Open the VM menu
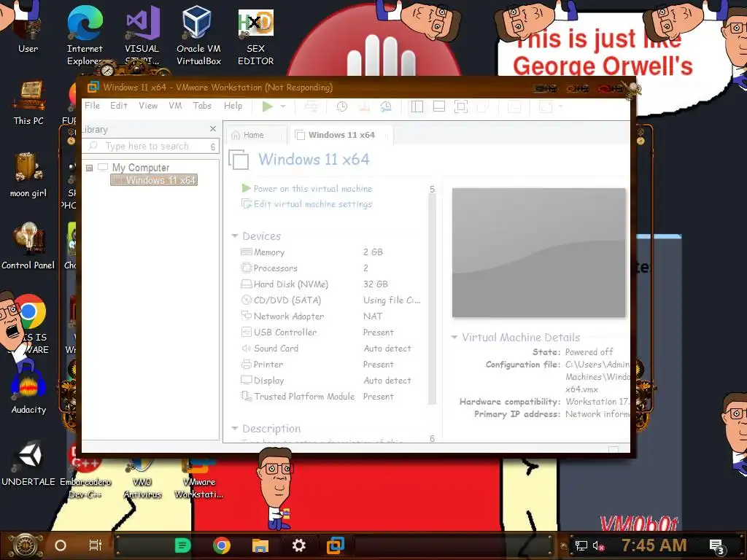The image size is (747, 560). pos(175,106)
